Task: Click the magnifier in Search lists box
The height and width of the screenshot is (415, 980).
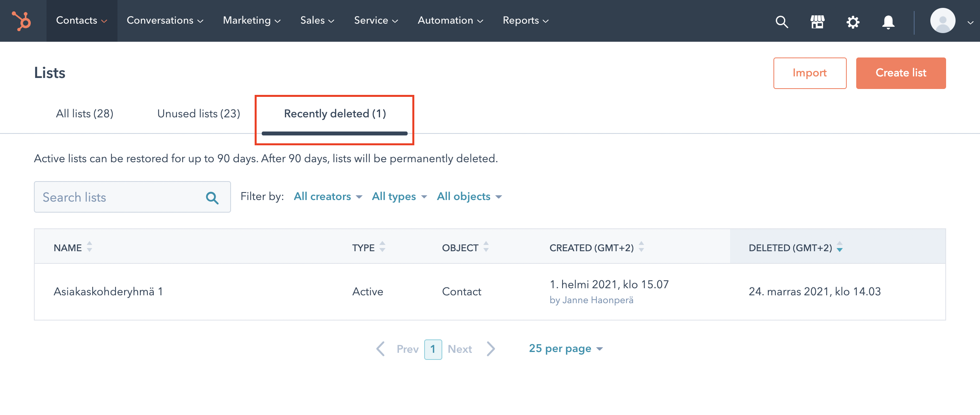Action: click(x=212, y=197)
